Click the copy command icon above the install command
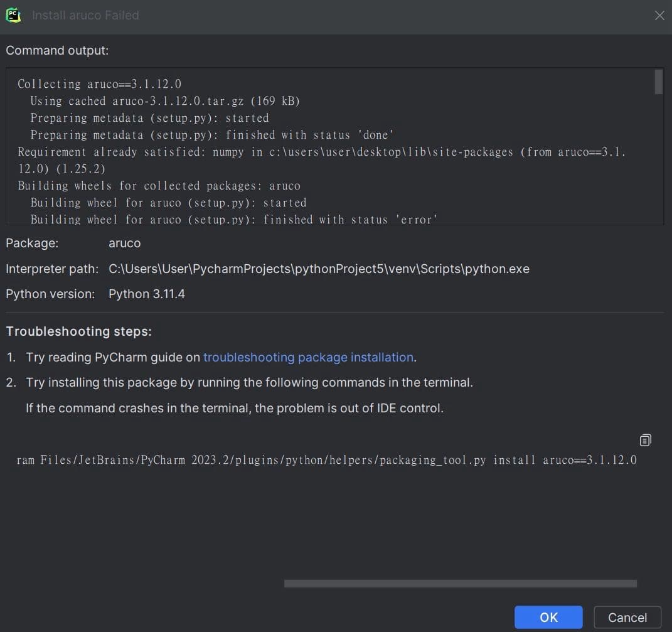This screenshot has width=672, height=632. 645,440
